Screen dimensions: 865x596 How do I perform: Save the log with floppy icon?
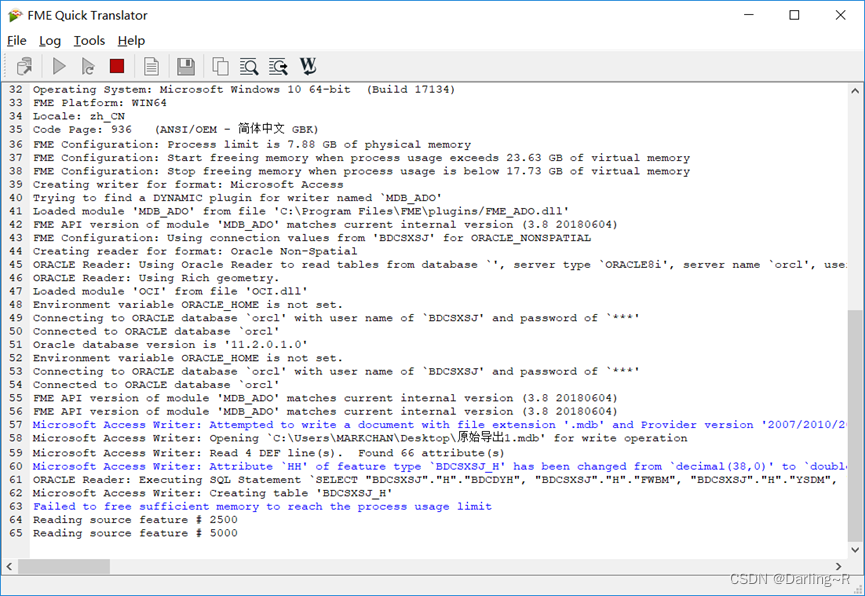tap(186, 66)
